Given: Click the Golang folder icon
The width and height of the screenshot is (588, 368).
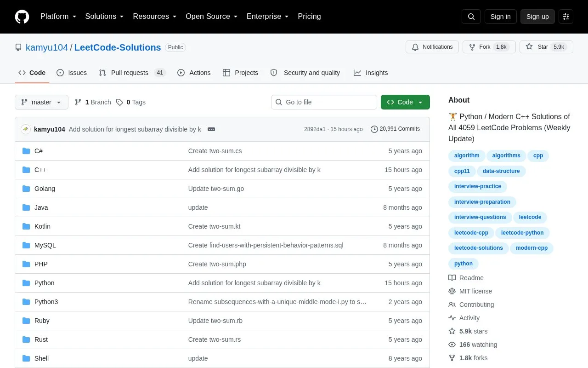Looking at the screenshot, I should click(x=26, y=189).
